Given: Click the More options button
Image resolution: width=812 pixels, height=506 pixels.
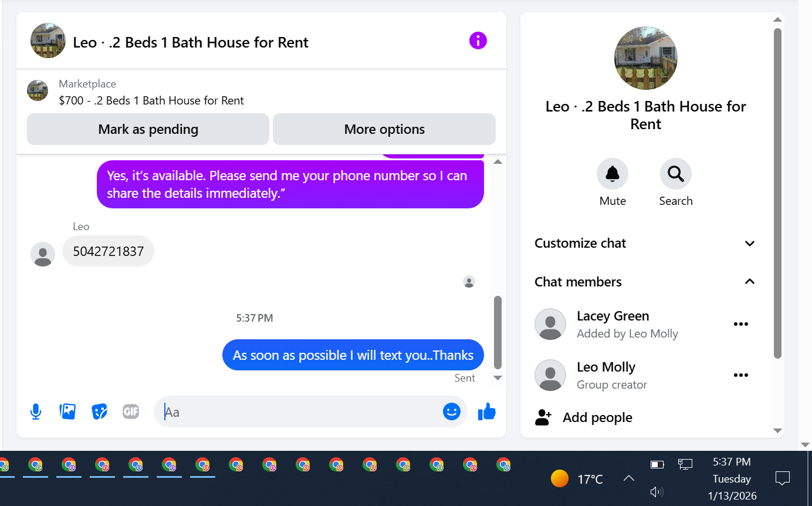Looking at the screenshot, I should click(384, 129).
